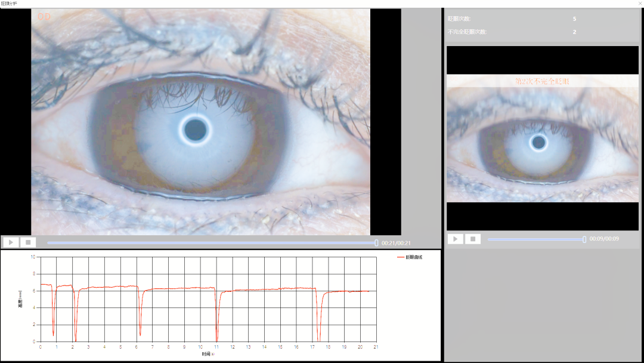The width and height of the screenshot is (644, 363).
Task: Click the blink count value 5
Action: [574, 19]
